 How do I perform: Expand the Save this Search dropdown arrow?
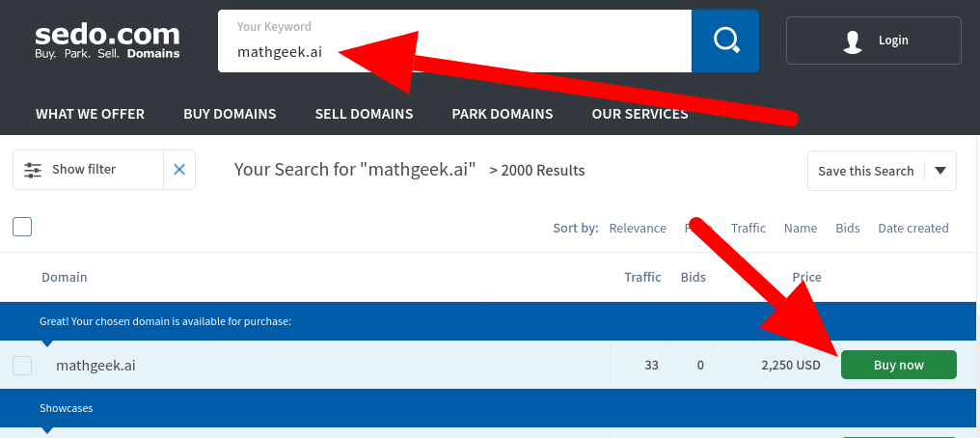click(x=940, y=171)
